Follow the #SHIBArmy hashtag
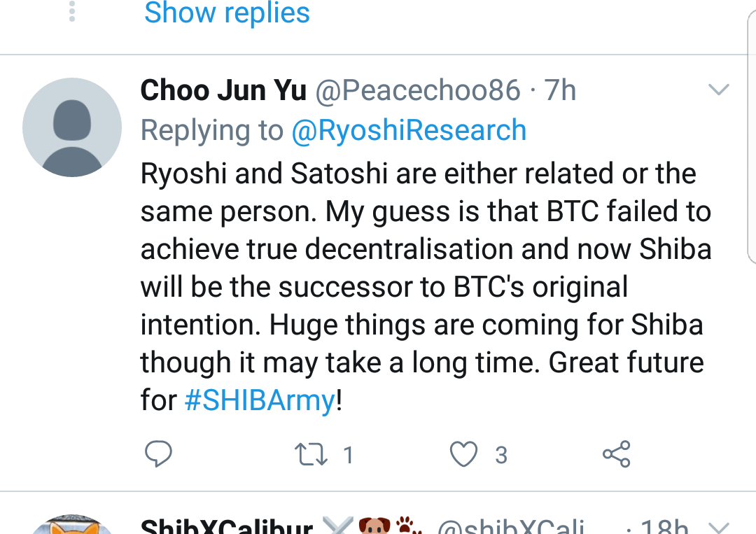Screen dimensions: 756x534 tap(260, 401)
